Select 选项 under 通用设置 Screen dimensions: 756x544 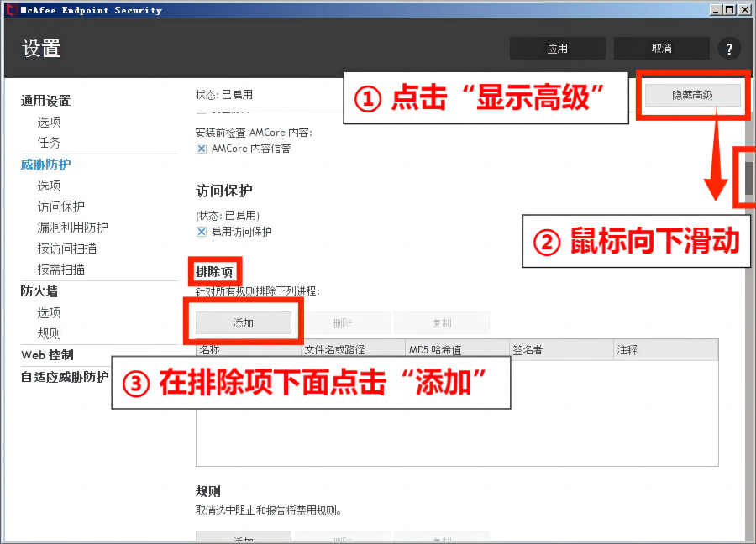[50, 122]
